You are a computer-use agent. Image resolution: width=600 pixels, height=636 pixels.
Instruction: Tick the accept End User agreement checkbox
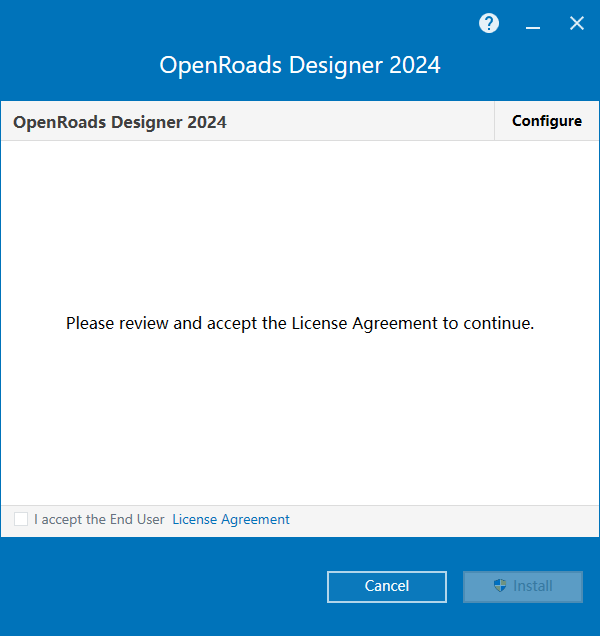pos(21,519)
